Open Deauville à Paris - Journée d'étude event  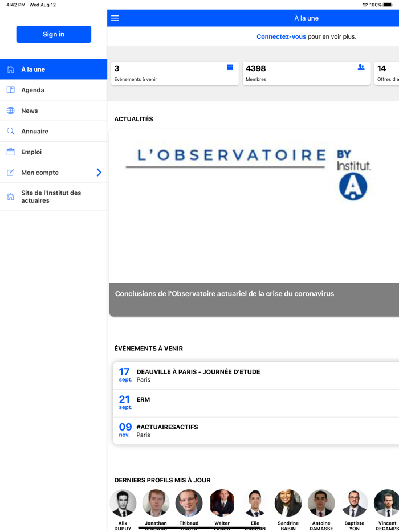[256, 375]
